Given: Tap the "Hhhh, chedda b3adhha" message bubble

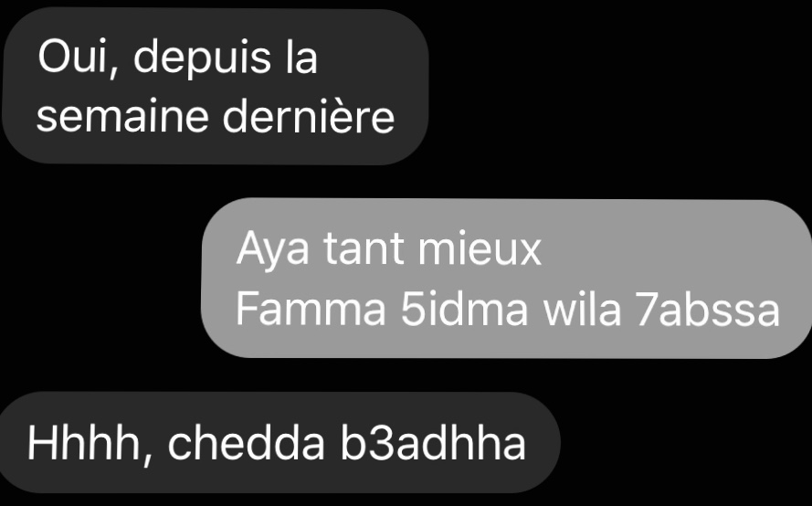Looking at the screenshot, I should (279, 442).
